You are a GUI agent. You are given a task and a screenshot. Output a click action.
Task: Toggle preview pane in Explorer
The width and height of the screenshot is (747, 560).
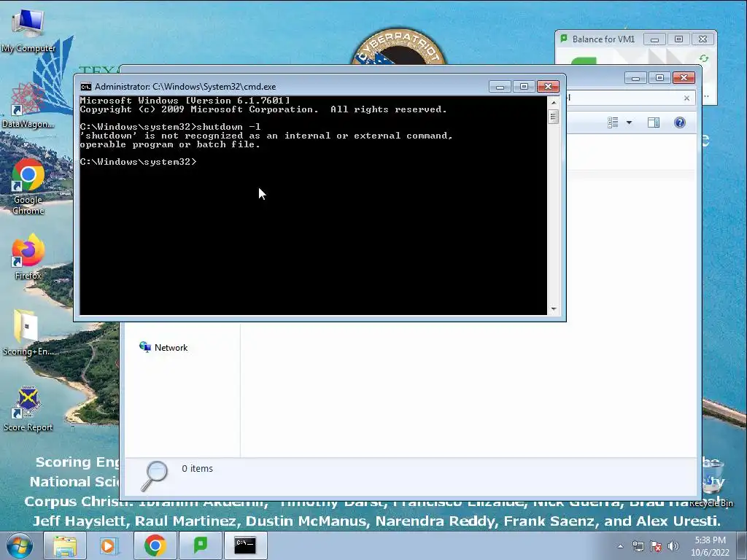(654, 122)
